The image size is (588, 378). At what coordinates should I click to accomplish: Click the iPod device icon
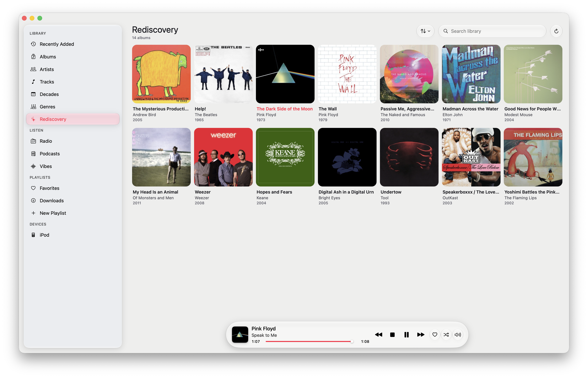click(x=33, y=235)
